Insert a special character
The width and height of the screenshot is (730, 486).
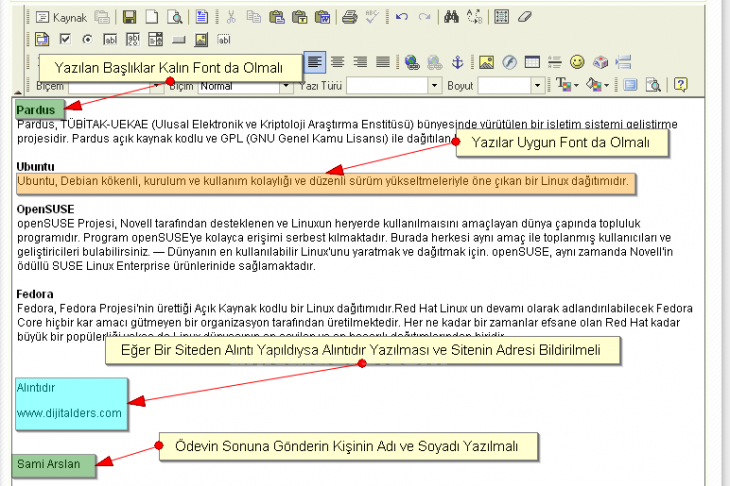tap(601, 62)
